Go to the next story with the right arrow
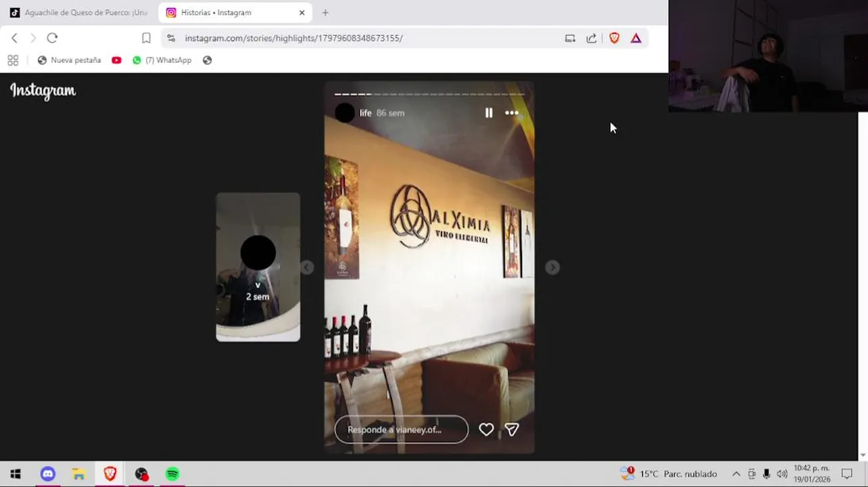The image size is (868, 487). (x=552, y=268)
